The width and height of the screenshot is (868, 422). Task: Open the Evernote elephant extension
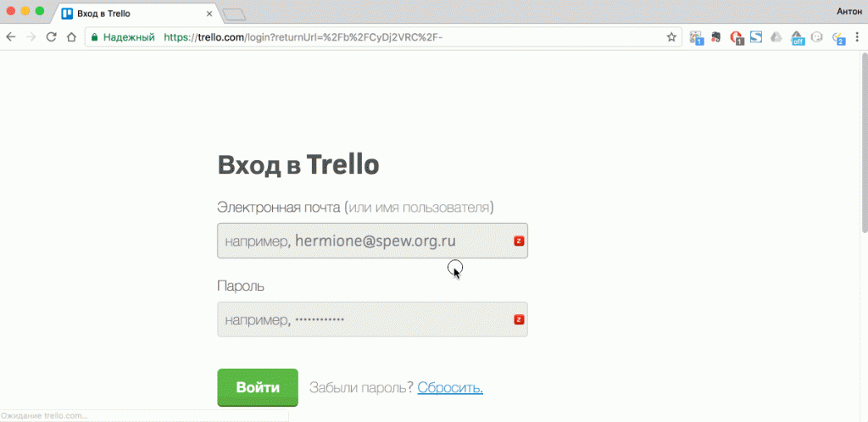[715, 37]
